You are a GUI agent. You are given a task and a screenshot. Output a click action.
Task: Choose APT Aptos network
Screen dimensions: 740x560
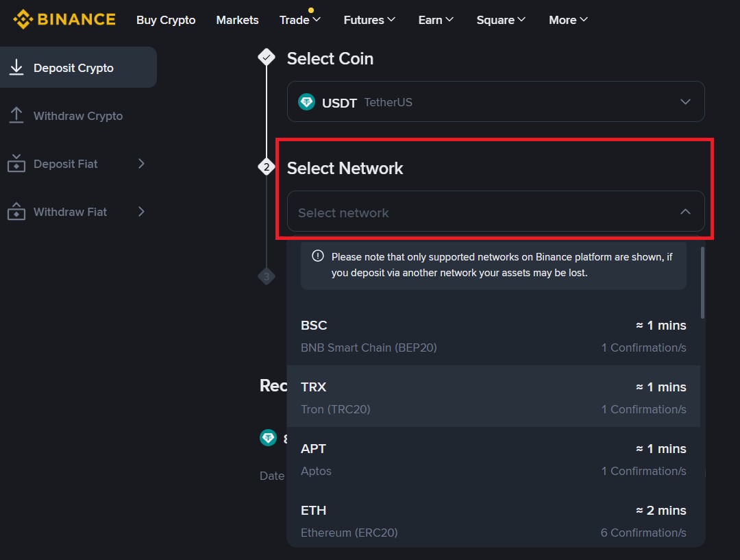pos(493,459)
